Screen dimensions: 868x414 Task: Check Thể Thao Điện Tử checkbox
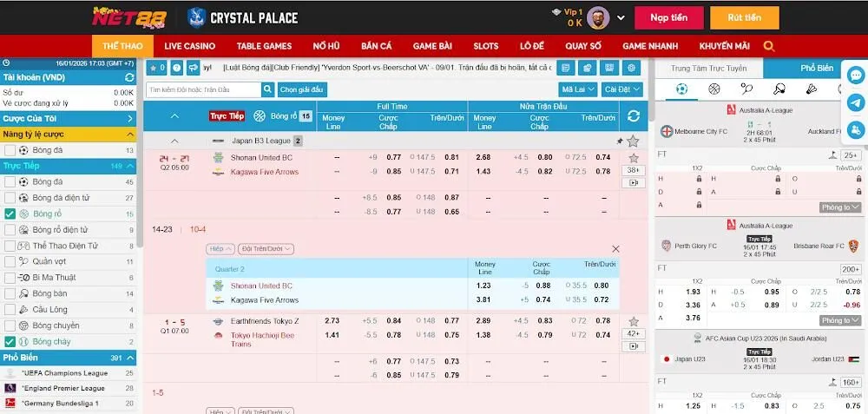click(x=10, y=246)
